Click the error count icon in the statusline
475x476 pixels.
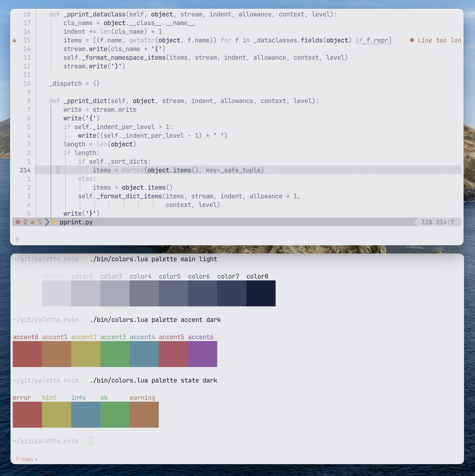pyautogui.click(x=18, y=222)
